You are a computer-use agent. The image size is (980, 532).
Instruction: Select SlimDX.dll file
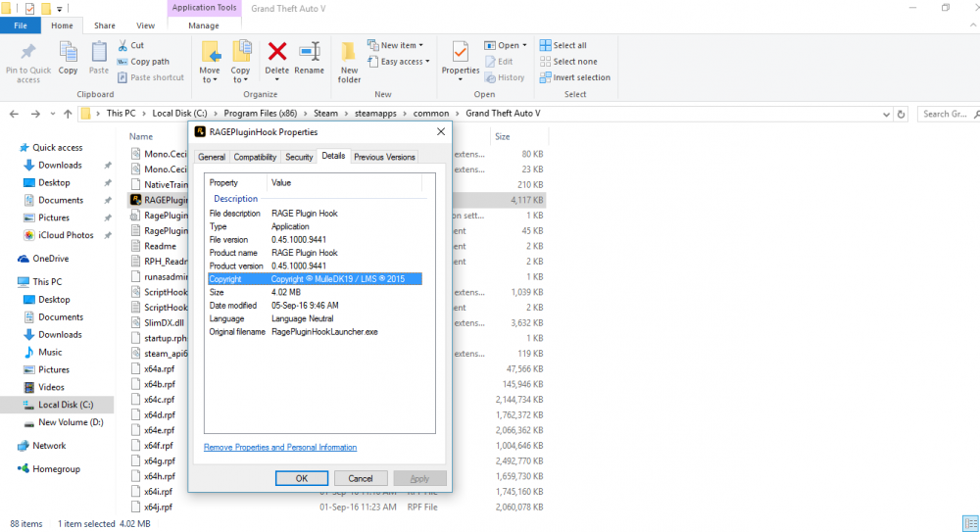tap(164, 322)
